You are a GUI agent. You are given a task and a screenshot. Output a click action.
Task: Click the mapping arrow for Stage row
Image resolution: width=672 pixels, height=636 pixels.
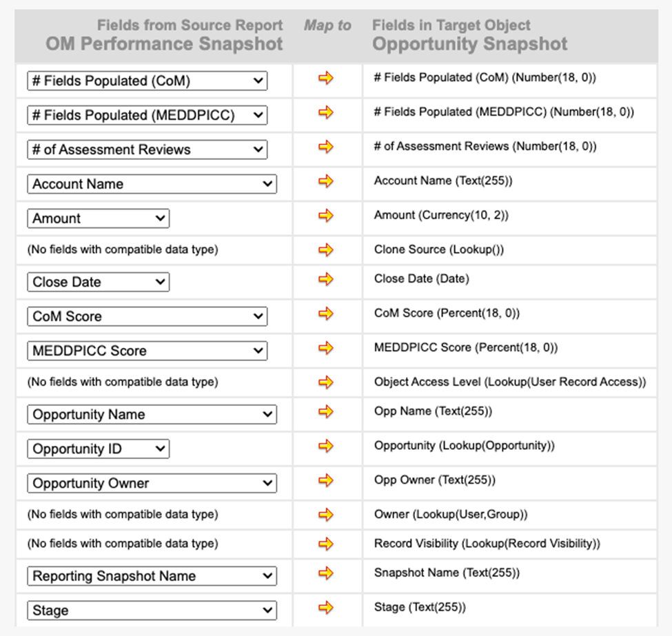326,607
